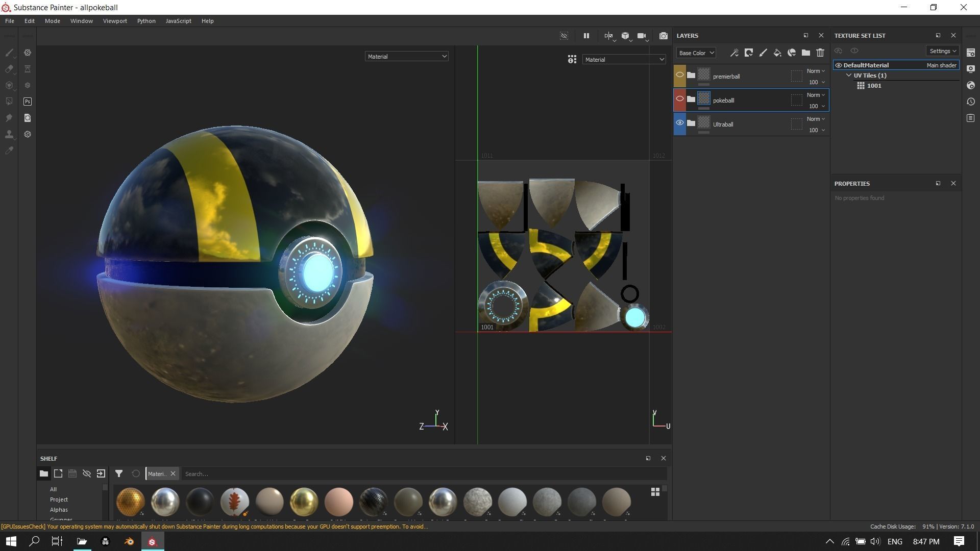This screenshot has height=551, width=980.
Task: Select the Eraser tool
Action: pos(9,69)
